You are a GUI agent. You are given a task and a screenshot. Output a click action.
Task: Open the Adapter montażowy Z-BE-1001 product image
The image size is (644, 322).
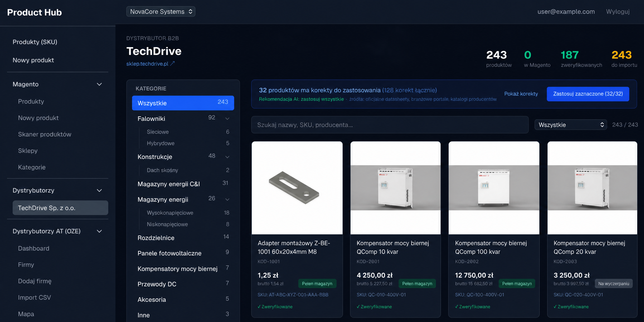click(x=297, y=188)
